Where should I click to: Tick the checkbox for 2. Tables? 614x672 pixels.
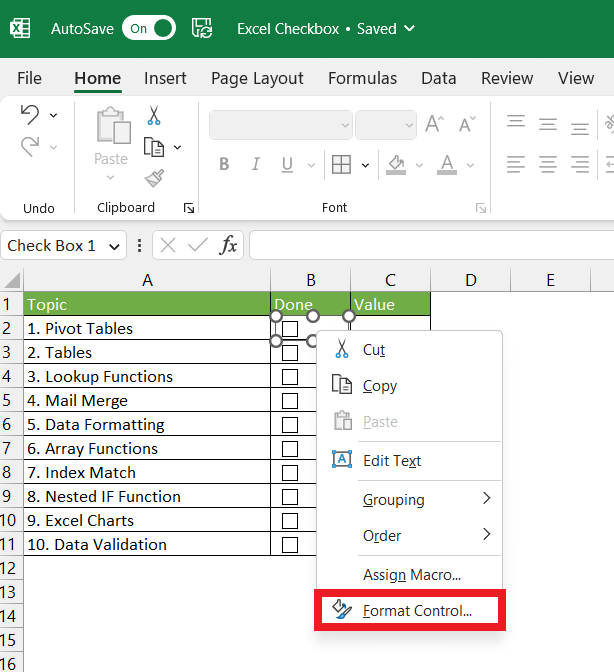tap(290, 353)
